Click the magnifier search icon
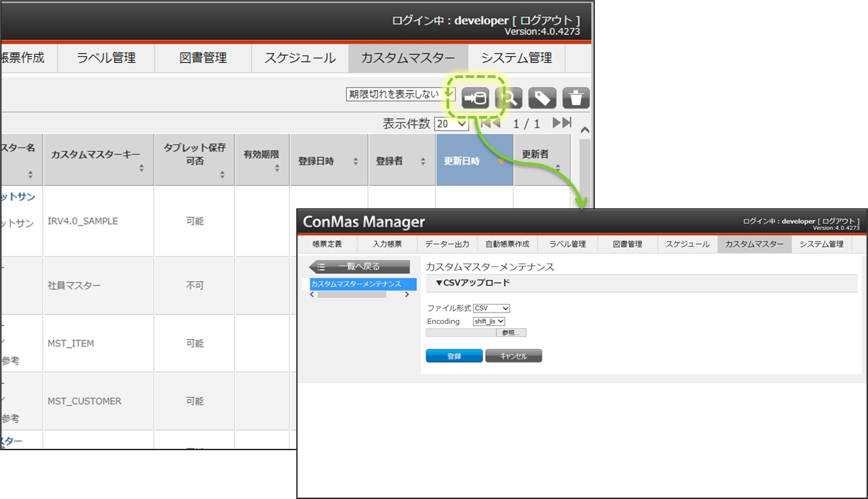Screen dimensions: 868x499 pyautogui.click(x=509, y=98)
